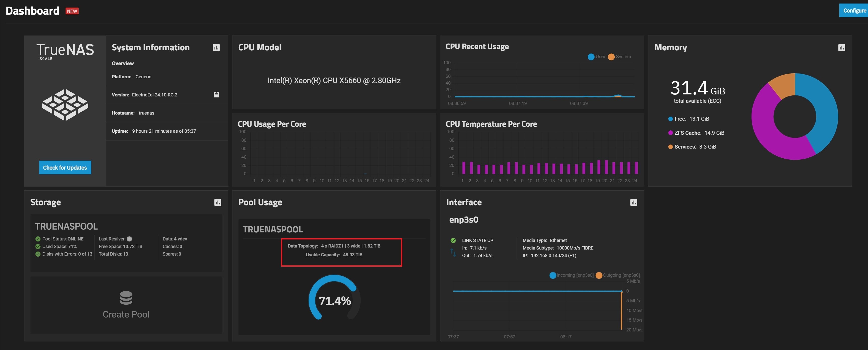Click the blue Free memory legend dot
Screen dimensions: 868x350
click(671, 119)
